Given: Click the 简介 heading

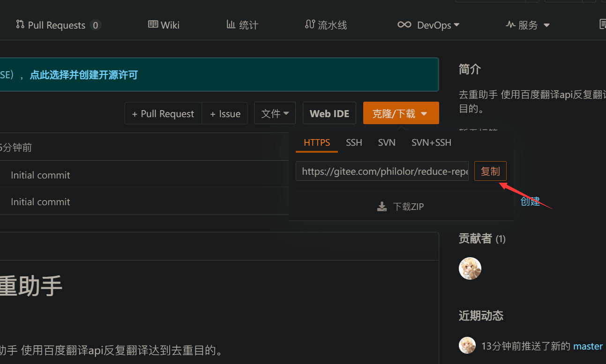Looking at the screenshot, I should pyautogui.click(x=470, y=69).
